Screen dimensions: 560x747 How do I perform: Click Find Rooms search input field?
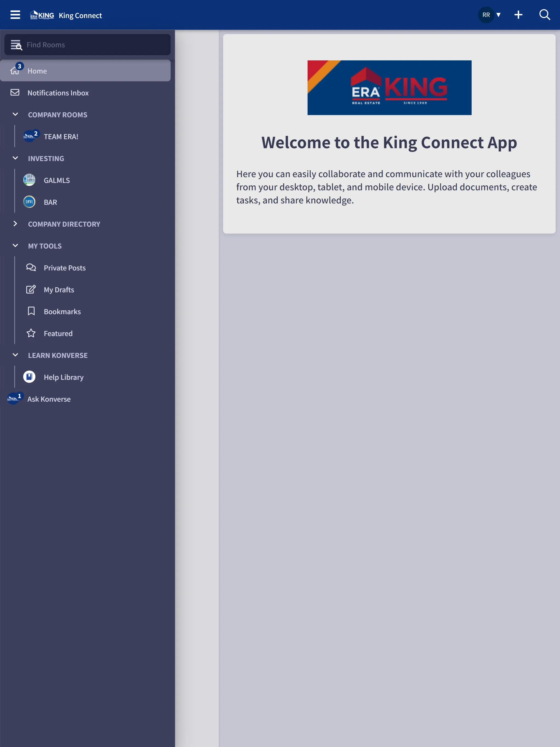(x=88, y=44)
